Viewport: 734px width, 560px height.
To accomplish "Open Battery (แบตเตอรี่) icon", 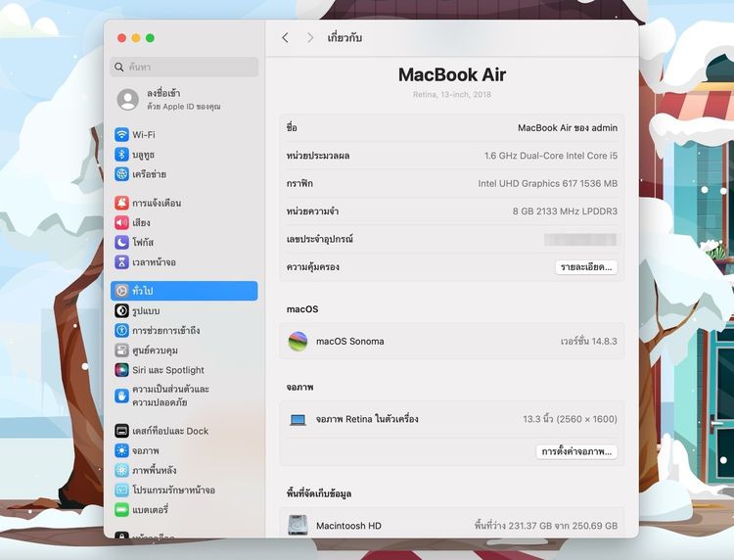I will [x=121, y=509].
